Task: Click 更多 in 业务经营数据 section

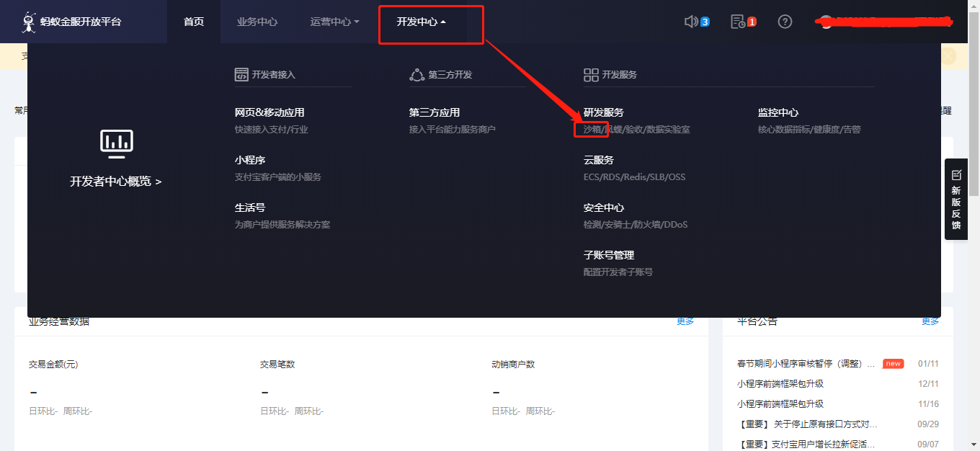Action: 685,321
